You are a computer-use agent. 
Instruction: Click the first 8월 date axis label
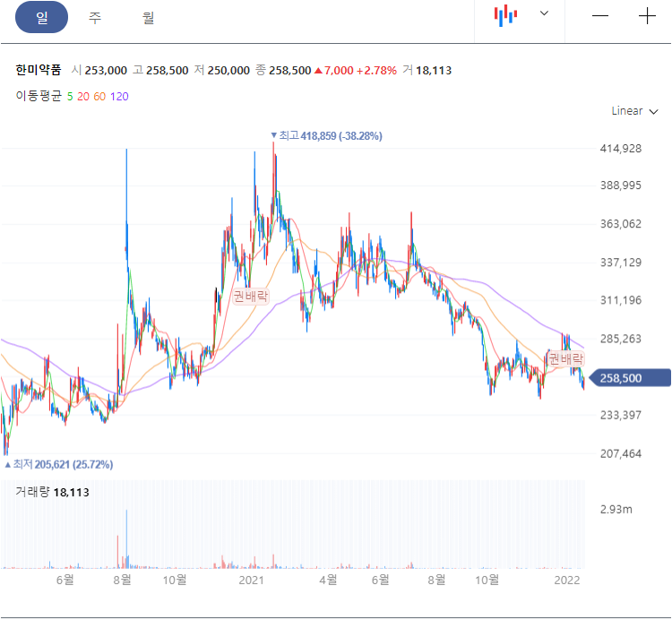122,581
